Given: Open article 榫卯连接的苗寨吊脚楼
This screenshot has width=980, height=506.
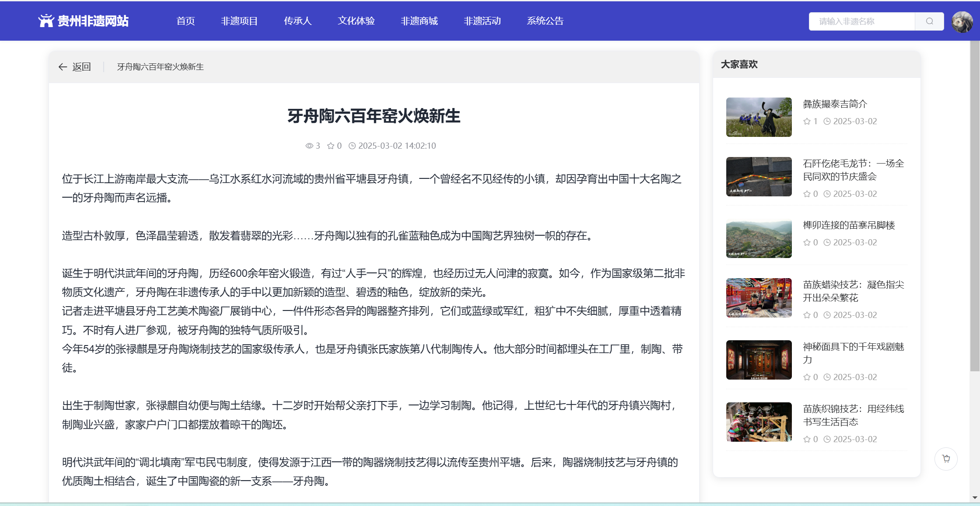Looking at the screenshot, I should [x=849, y=225].
